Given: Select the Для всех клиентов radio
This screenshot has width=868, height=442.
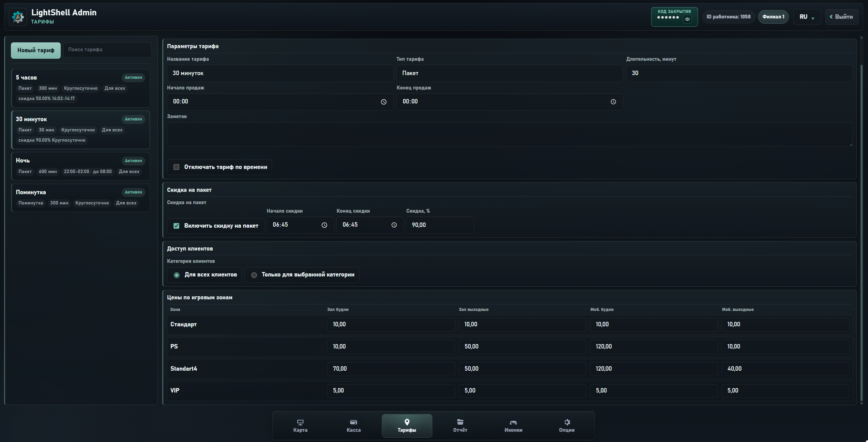Looking at the screenshot, I should coord(177,275).
